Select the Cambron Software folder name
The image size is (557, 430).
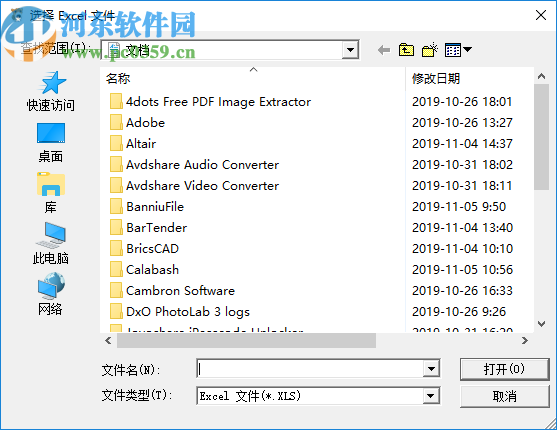coord(180,291)
